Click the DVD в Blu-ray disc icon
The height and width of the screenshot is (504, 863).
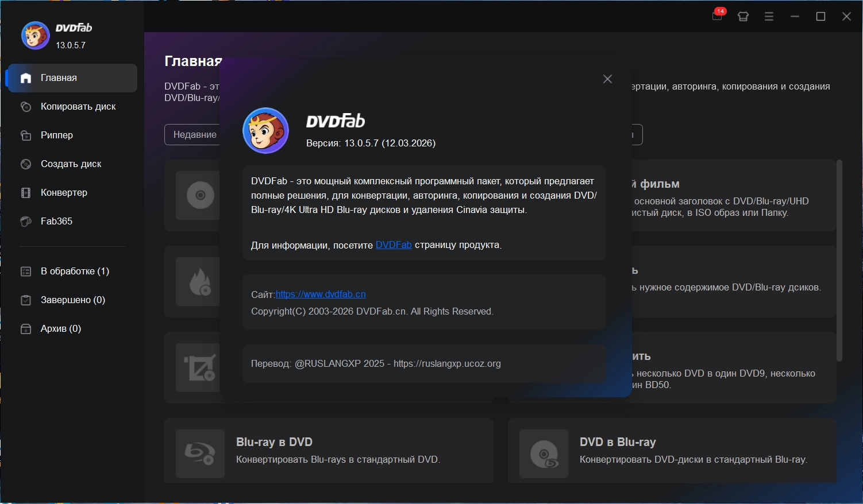544,454
